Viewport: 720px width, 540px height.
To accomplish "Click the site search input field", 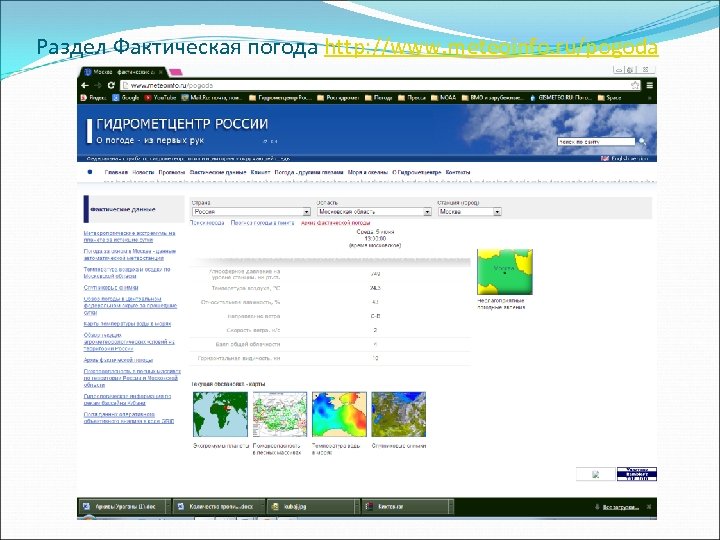I will click(596, 142).
